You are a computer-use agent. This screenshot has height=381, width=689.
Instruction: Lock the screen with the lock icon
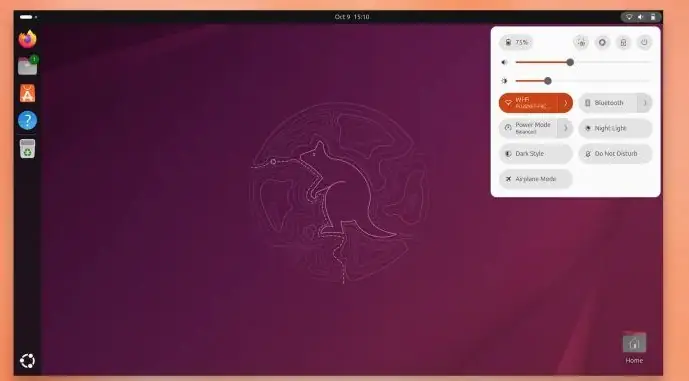(x=623, y=43)
